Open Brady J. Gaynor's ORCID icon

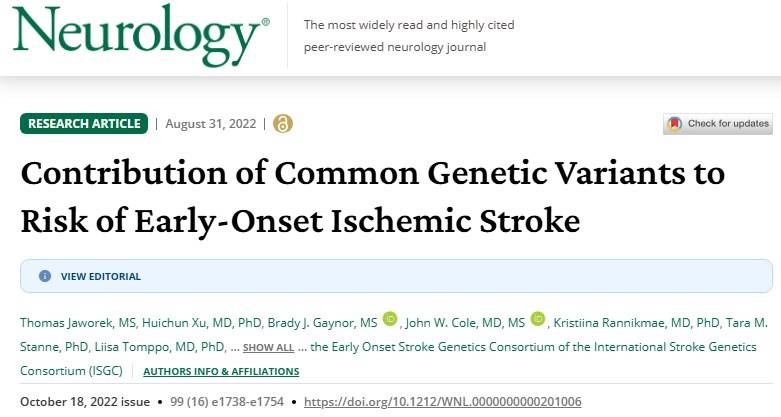click(x=390, y=319)
